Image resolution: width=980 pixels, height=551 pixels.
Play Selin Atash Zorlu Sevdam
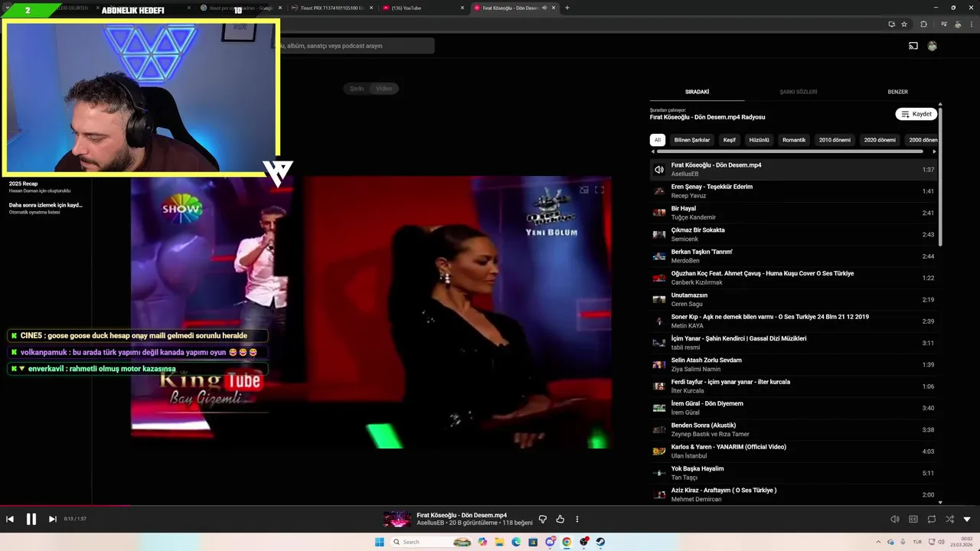click(x=793, y=364)
